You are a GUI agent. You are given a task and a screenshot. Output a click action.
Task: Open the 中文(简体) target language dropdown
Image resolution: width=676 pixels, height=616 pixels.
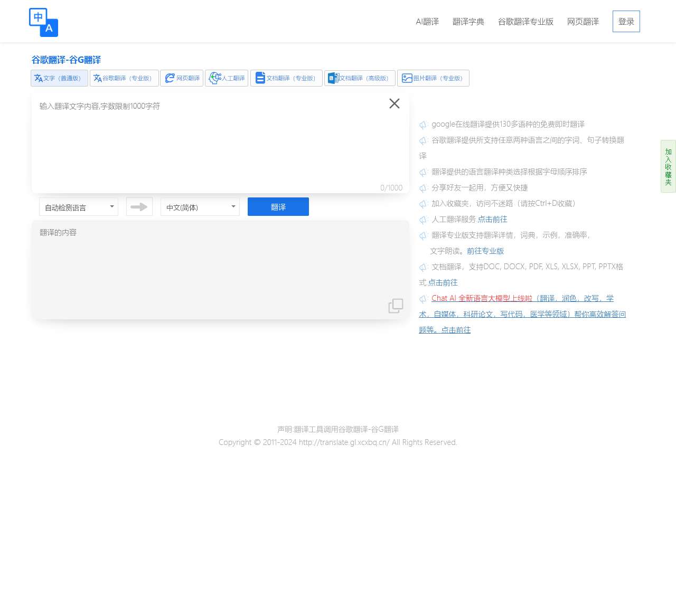tap(200, 207)
